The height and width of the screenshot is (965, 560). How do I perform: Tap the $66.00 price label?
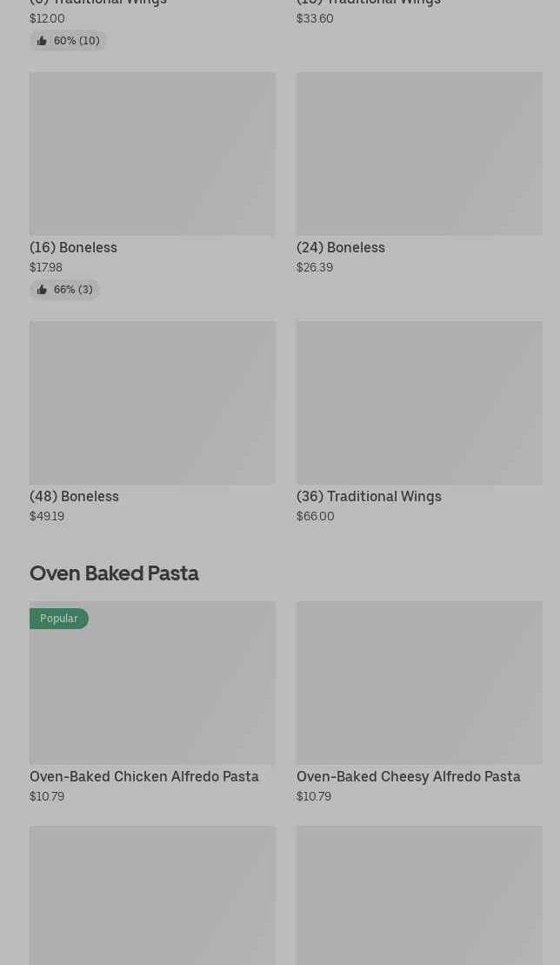tap(316, 517)
